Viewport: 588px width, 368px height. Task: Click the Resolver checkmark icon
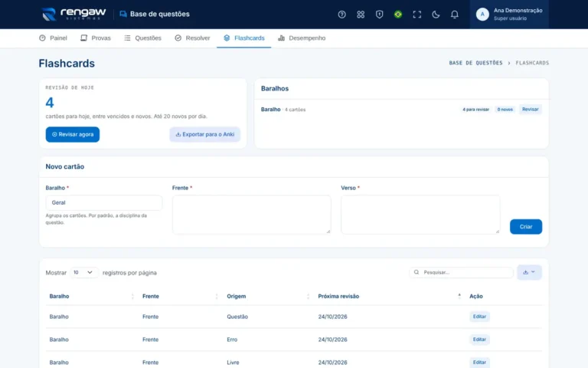[178, 38]
